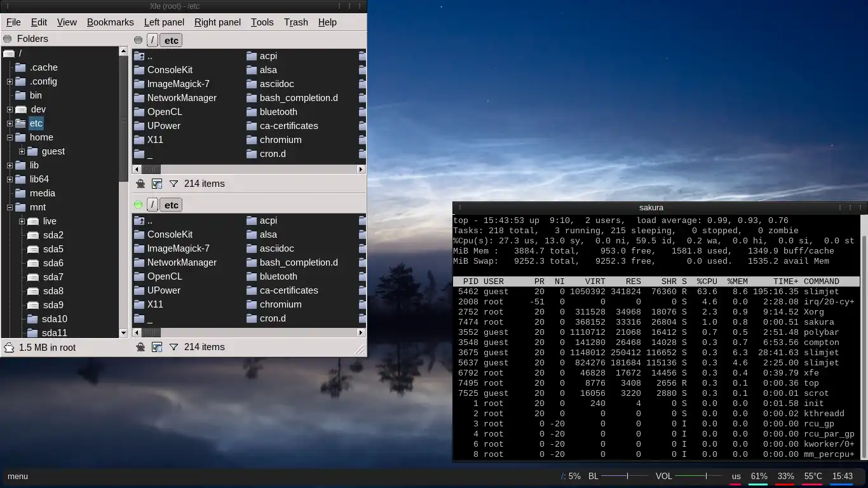Screen dimensions: 868x488
Task: Open the Left panel menu
Action: pyautogui.click(x=164, y=22)
